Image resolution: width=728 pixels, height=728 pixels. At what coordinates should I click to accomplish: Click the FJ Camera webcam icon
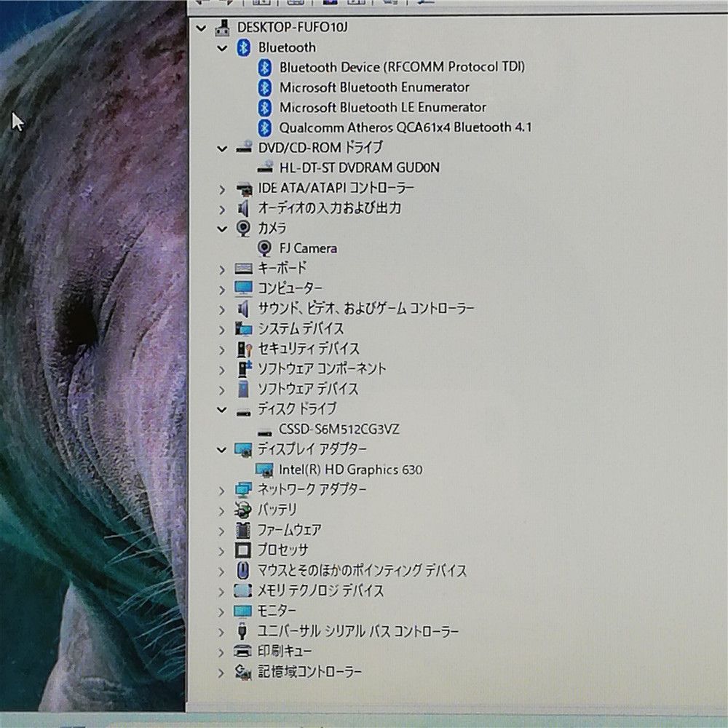coord(265,248)
